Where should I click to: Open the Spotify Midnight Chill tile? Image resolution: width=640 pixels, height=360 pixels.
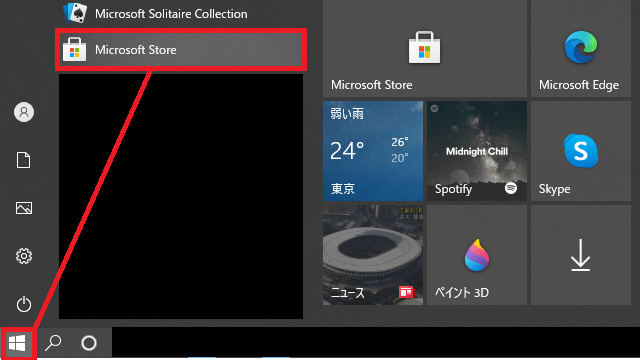tap(477, 151)
